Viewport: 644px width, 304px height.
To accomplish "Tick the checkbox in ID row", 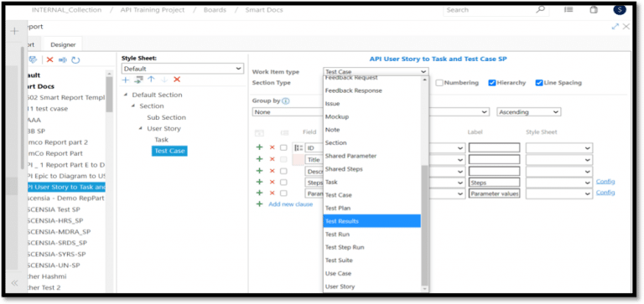I will click(x=283, y=147).
